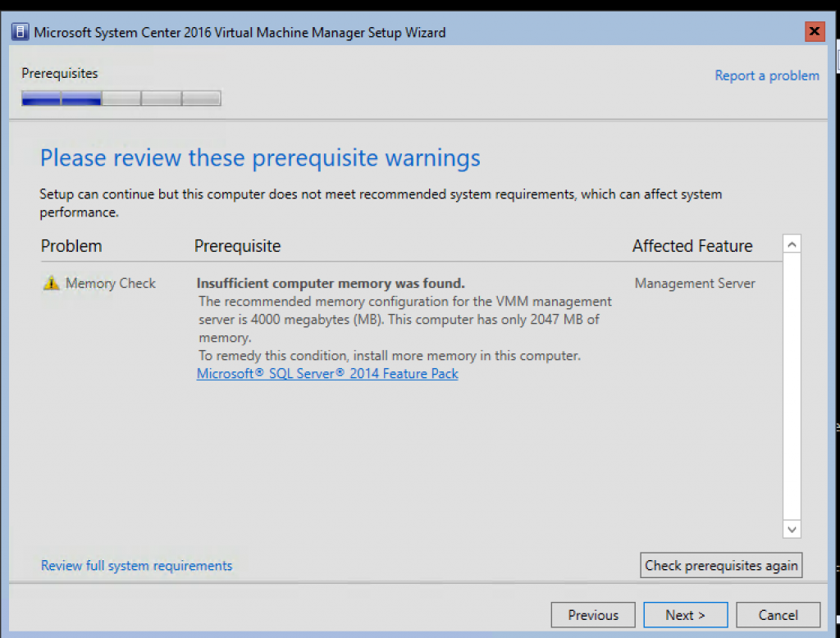Click the warnings list scrollbar track
Image resolution: width=840 pixels, height=638 pixels.
point(792,387)
